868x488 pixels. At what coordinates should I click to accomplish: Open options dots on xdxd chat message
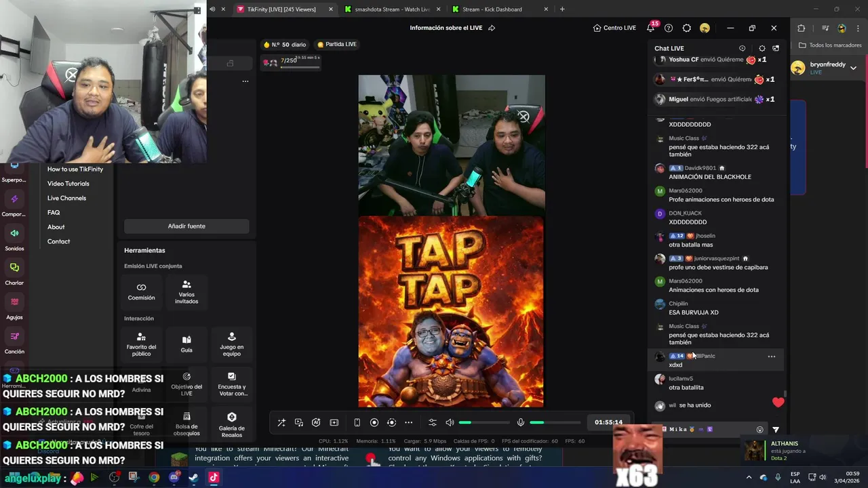[x=771, y=357]
